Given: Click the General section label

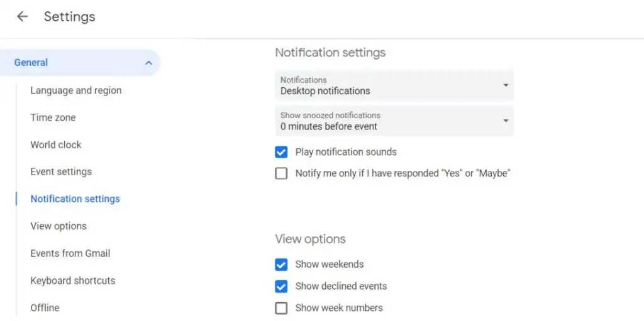Looking at the screenshot, I should pyautogui.click(x=31, y=62).
